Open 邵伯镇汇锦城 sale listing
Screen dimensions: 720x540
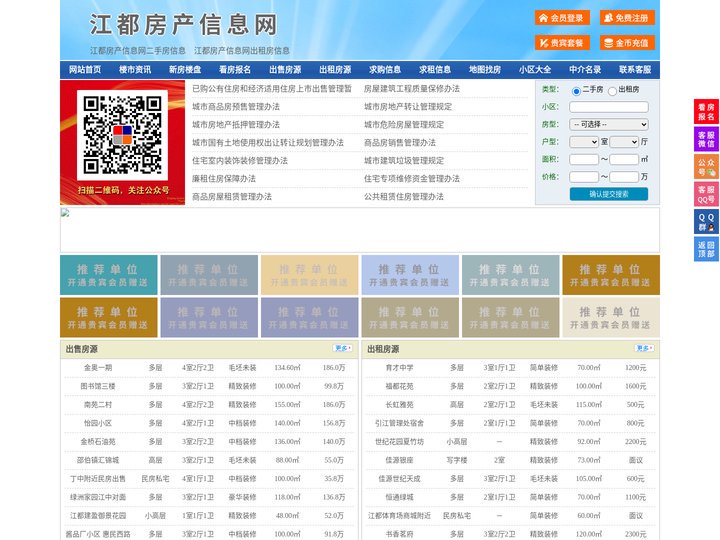click(98, 460)
